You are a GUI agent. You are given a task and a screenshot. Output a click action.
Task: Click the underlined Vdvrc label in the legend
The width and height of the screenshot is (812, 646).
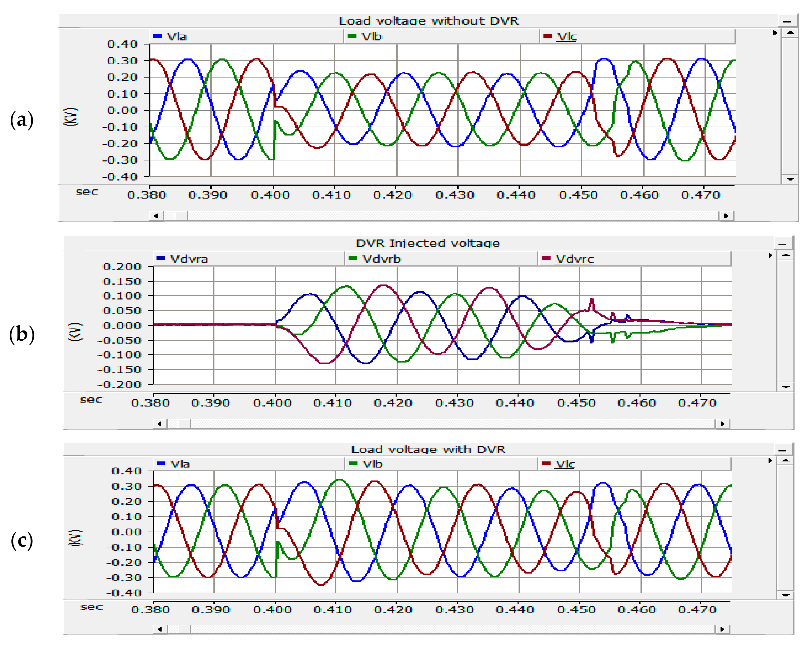[574, 259]
